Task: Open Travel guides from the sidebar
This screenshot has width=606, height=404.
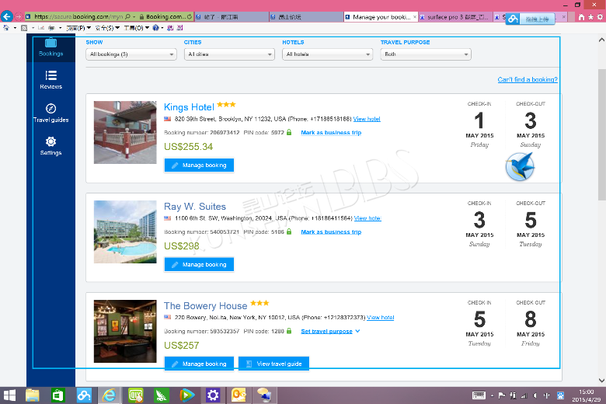Action: (51, 113)
